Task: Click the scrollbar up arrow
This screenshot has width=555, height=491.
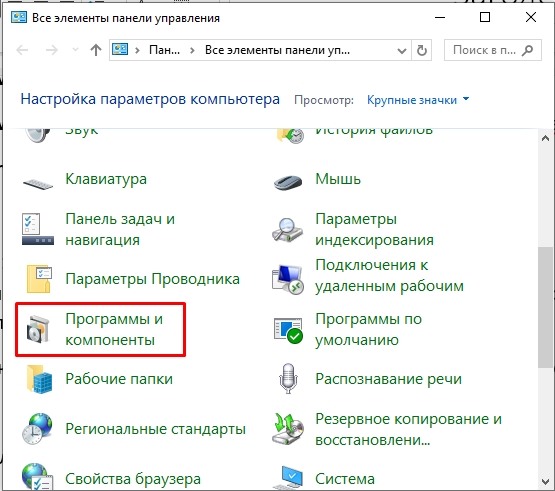Action: tap(545, 138)
